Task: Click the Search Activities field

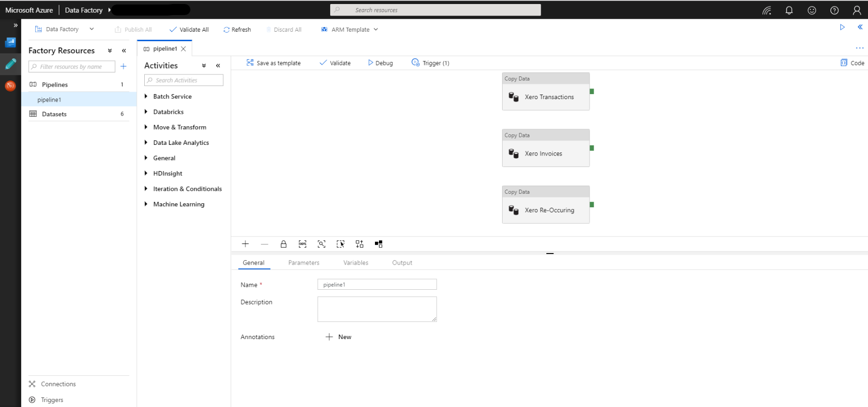Action: 184,80
